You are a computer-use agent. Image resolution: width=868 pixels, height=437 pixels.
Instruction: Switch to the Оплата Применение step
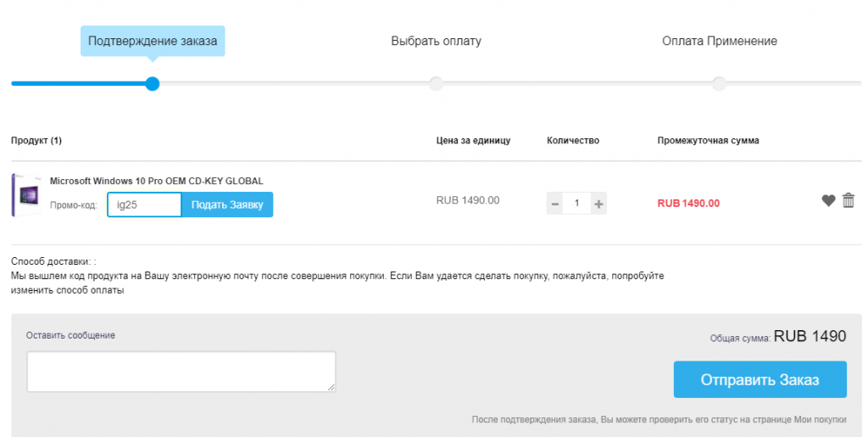click(719, 41)
